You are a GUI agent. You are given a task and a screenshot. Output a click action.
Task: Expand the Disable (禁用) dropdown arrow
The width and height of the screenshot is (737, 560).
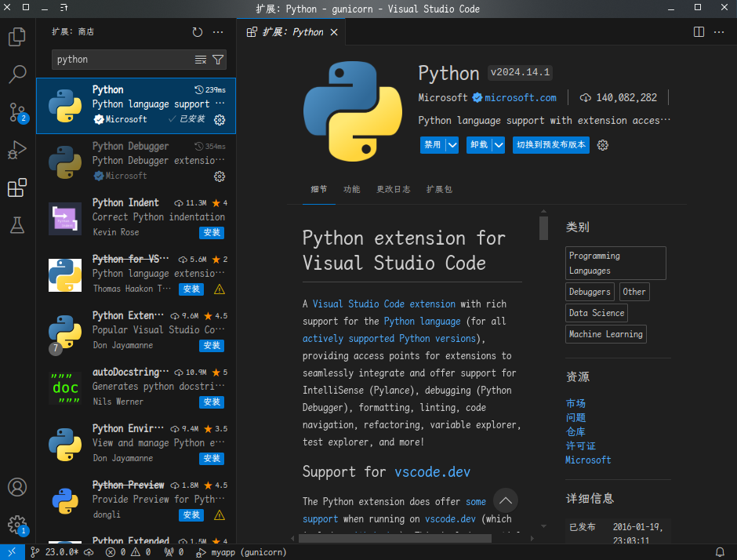pos(452,145)
